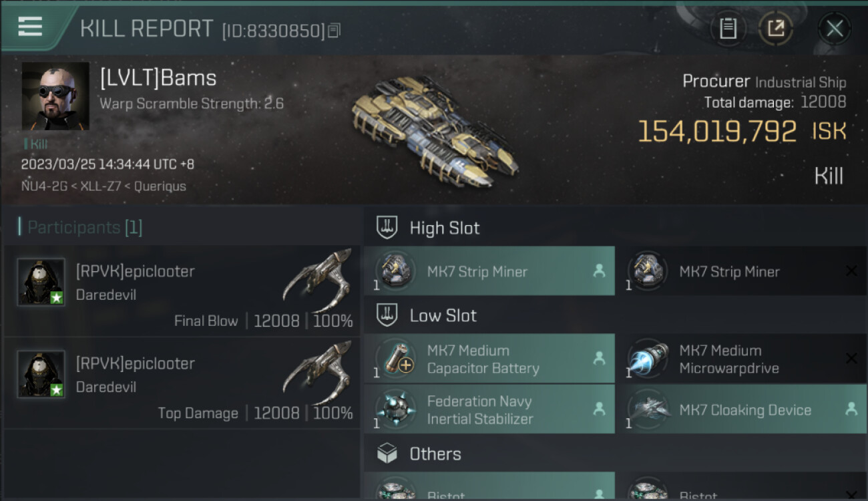The image size is (868, 501).
Task: Select the Procurer ship image
Action: coord(434,127)
